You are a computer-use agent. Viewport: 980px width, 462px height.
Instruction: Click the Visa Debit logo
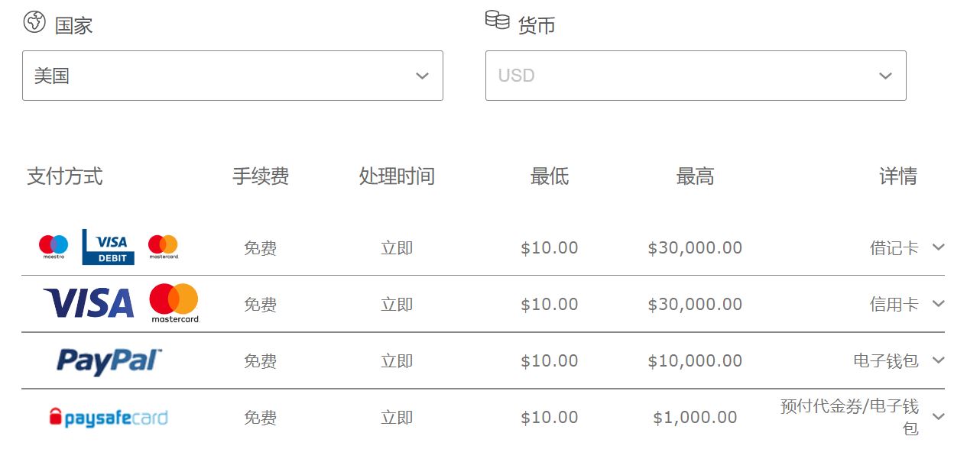click(x=108, y=247)
